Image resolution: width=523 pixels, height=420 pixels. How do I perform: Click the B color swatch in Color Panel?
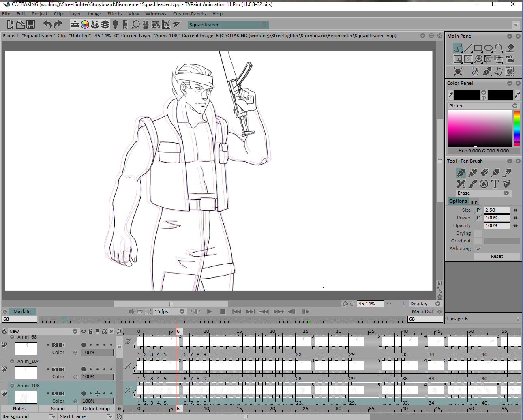click(x=501, y=95)
